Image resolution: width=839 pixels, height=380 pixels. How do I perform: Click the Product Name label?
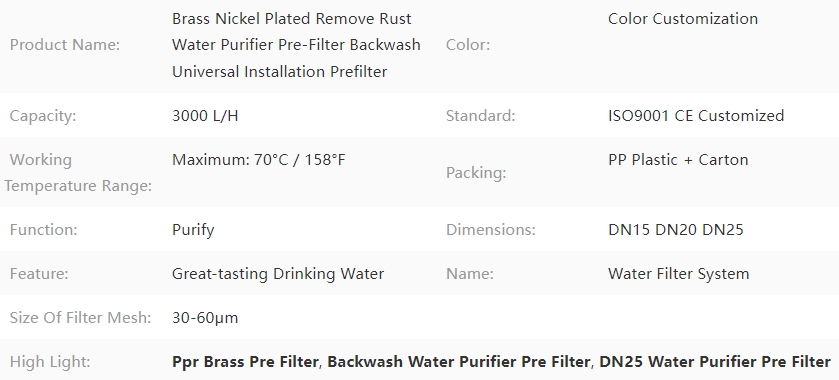[65, 45]
